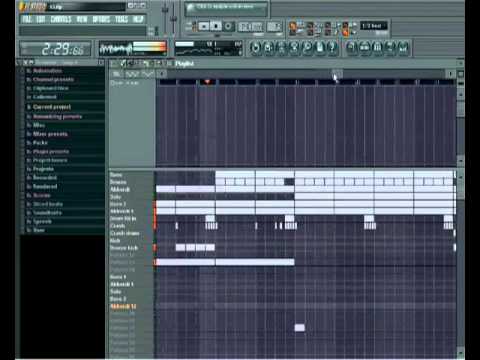The height and width of the screenshot is (360, 480).
Task: Click the browser panel close icon
Action: pos(101,62)
